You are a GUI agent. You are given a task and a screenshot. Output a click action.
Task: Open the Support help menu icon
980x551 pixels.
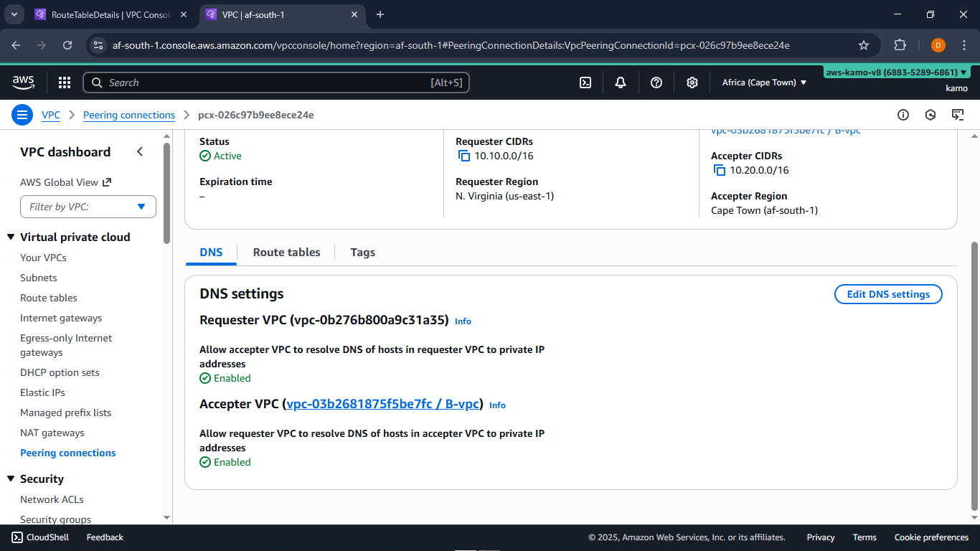coord(656,83)
